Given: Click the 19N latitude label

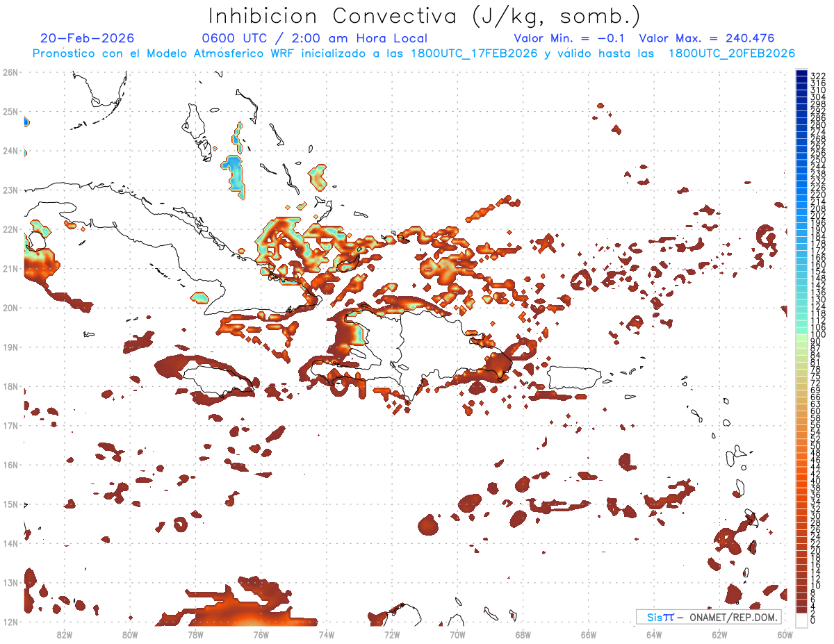Looking at the screenshot, I should (10, 347).
